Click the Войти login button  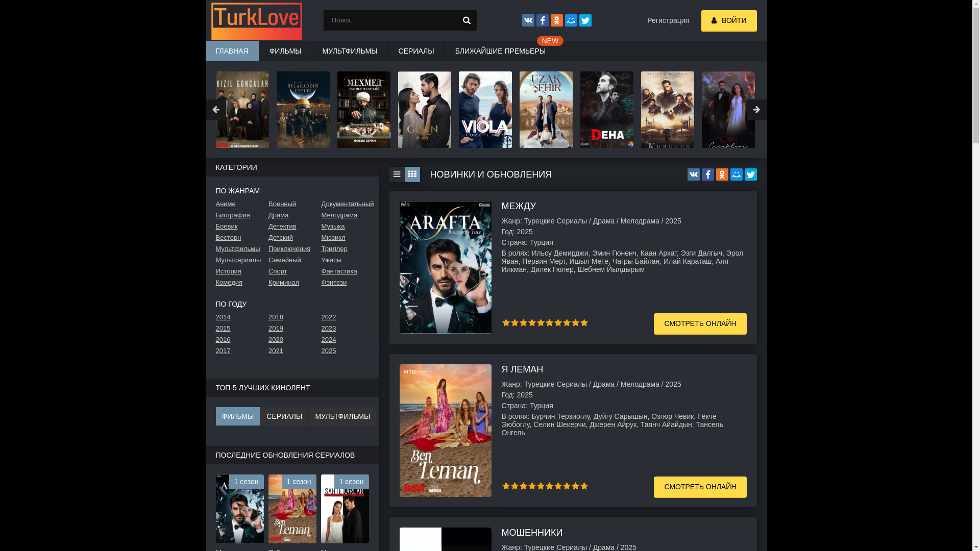(728, 21)
